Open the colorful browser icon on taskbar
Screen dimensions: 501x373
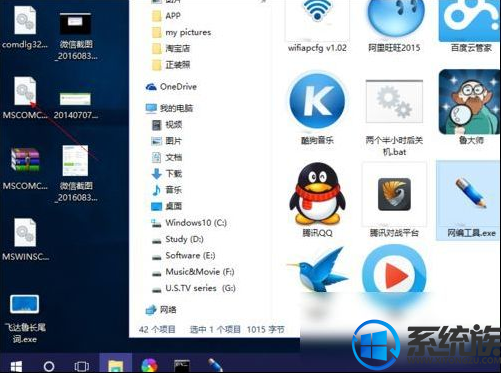point(149,366)
